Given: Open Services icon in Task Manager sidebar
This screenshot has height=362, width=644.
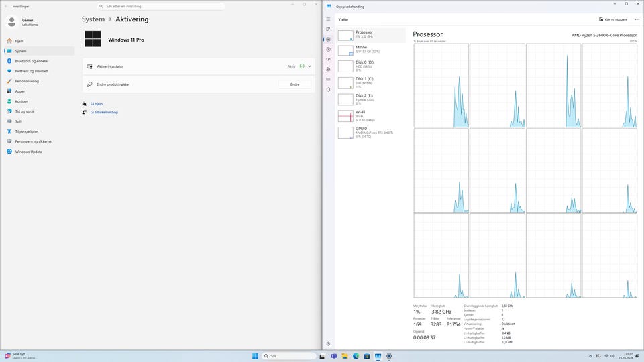Looking at the screenshot, I should 328,89.
